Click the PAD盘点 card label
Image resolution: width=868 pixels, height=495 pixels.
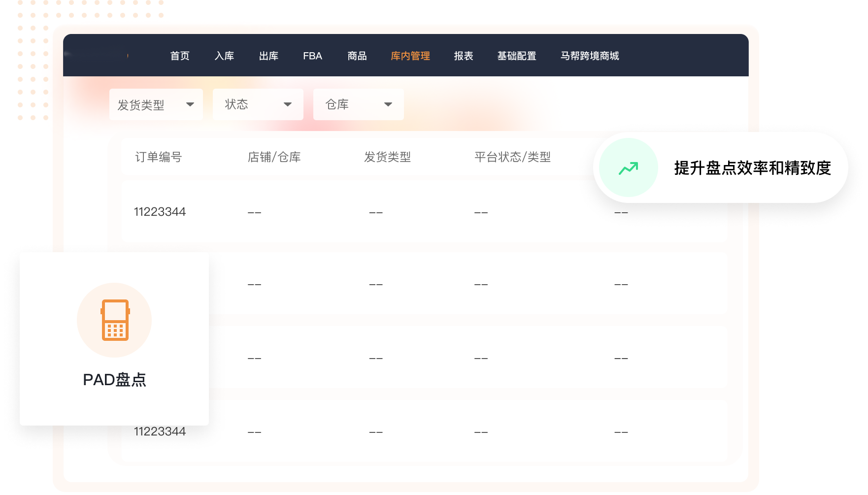coord(114,380)
